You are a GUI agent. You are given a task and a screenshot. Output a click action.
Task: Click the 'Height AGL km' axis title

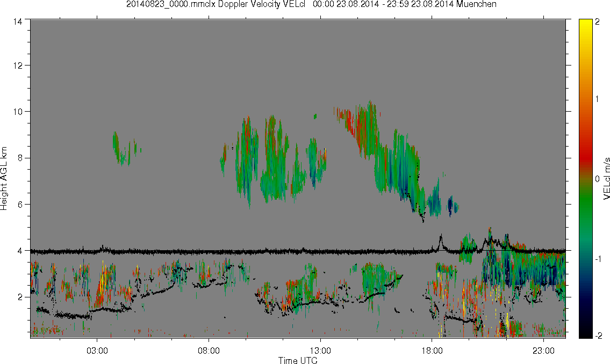[x=4, y=179]
